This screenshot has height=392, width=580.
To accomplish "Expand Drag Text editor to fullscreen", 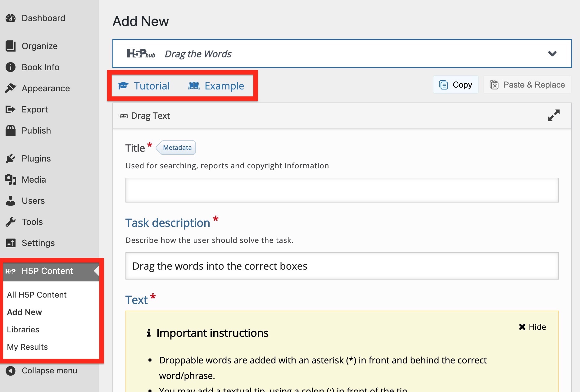I will coord(554,115).
